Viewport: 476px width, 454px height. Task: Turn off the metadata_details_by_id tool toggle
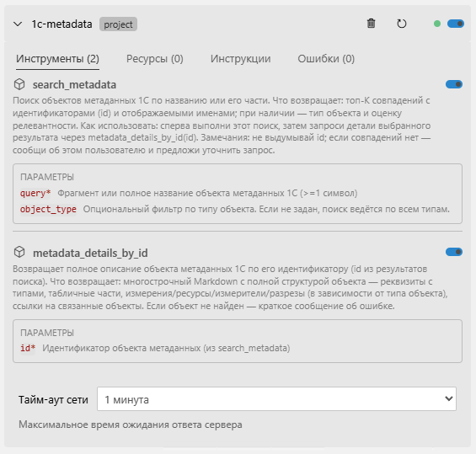coord(454,252)
